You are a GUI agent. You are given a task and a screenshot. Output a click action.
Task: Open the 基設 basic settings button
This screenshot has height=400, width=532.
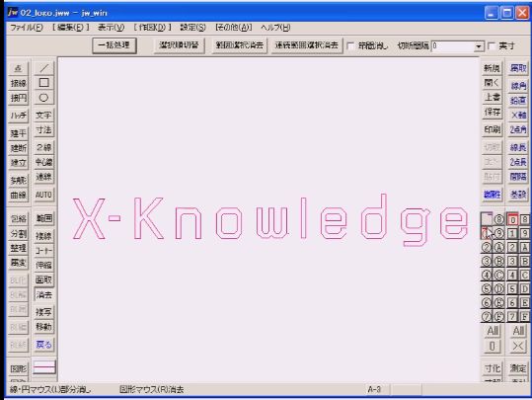click(x=518, y=195)
